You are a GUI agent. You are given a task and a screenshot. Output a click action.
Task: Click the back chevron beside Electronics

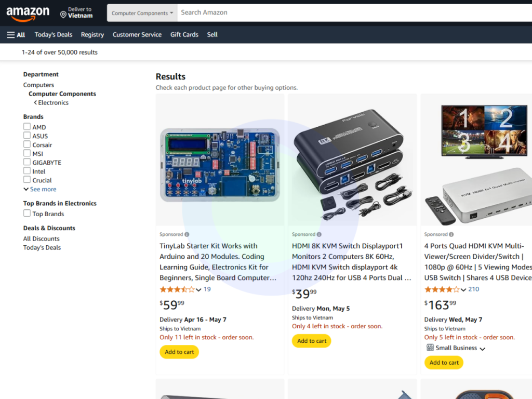click(x=35, y=102)
